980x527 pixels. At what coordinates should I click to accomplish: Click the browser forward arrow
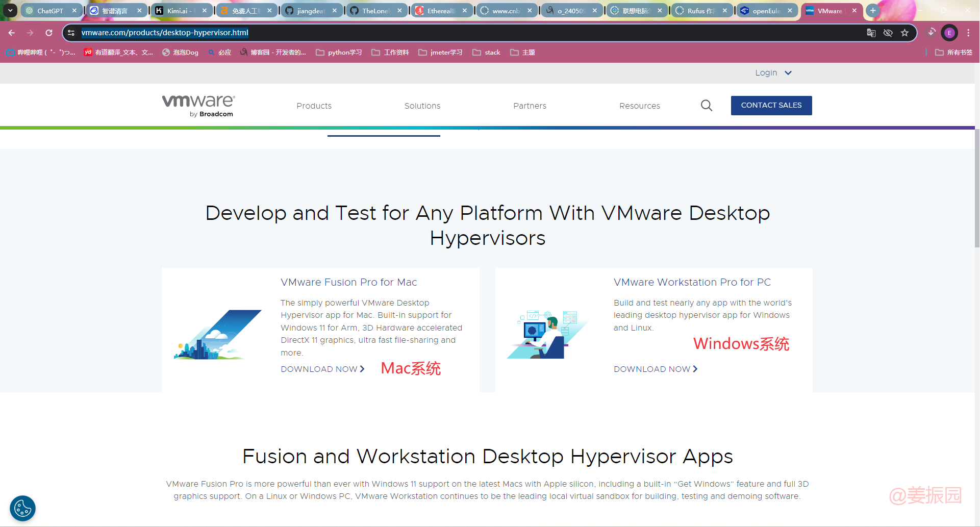coord(30,33)
